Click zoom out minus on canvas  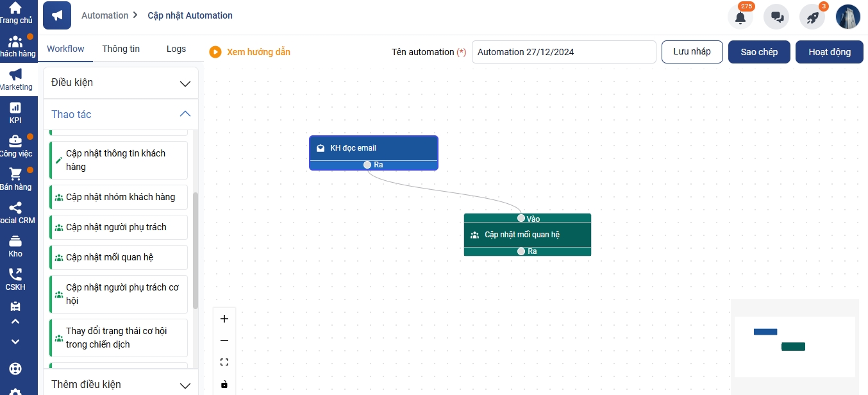coord(224,340)
